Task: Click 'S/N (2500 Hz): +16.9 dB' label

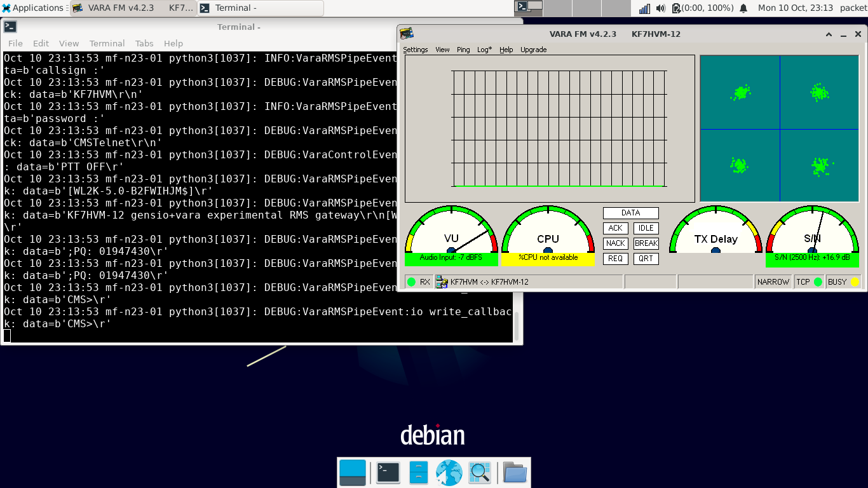Action: pyautogui.click(x=812, y=258)
